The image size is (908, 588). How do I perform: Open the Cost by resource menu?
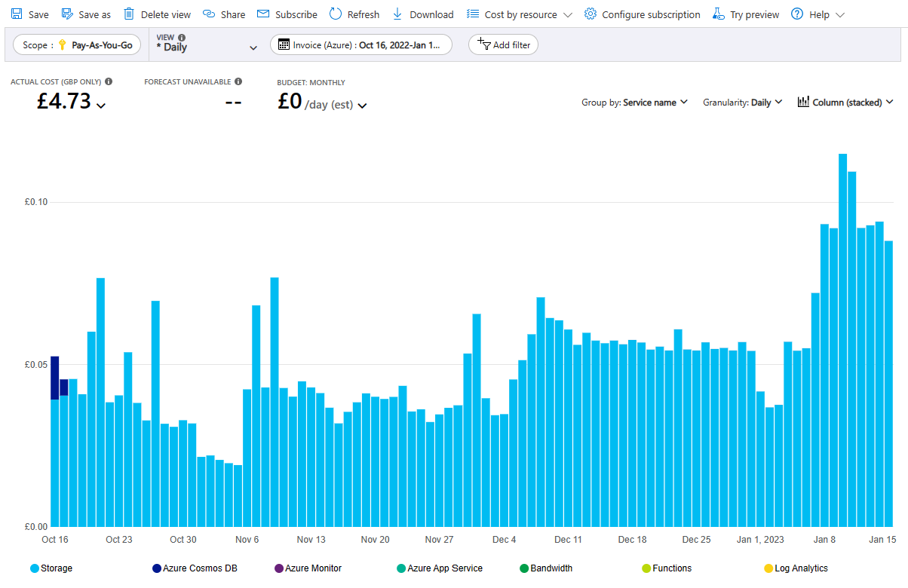[520, 14]
